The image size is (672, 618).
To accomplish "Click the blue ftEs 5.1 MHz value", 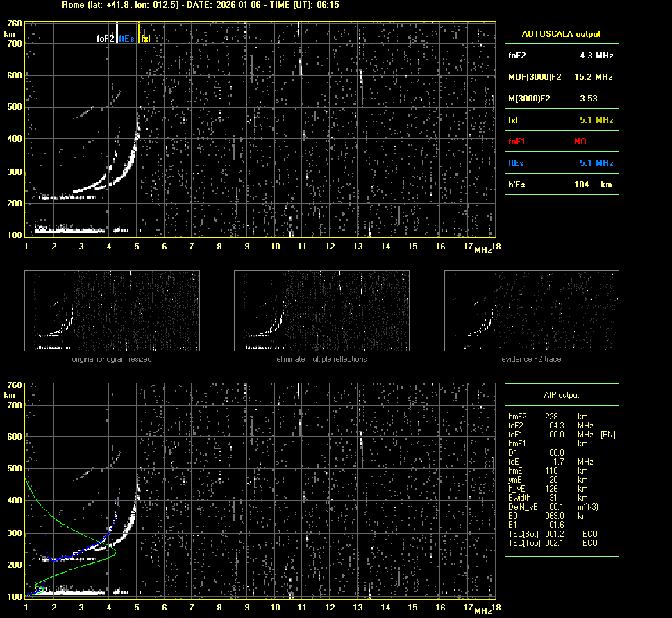I will [596, 162].
